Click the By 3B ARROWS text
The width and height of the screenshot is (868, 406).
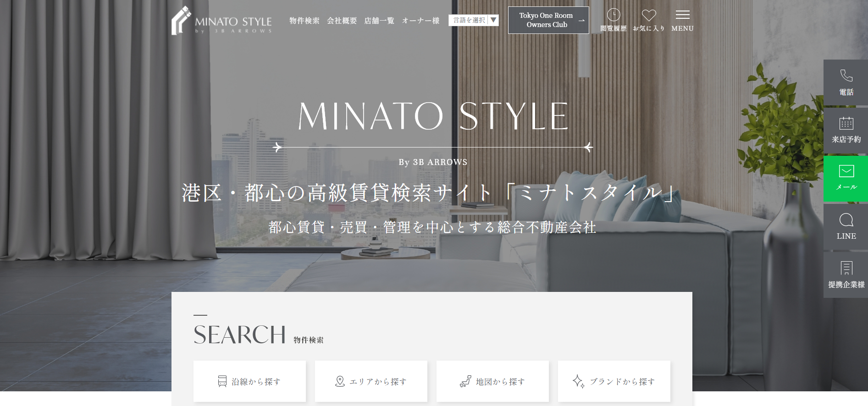433,162
